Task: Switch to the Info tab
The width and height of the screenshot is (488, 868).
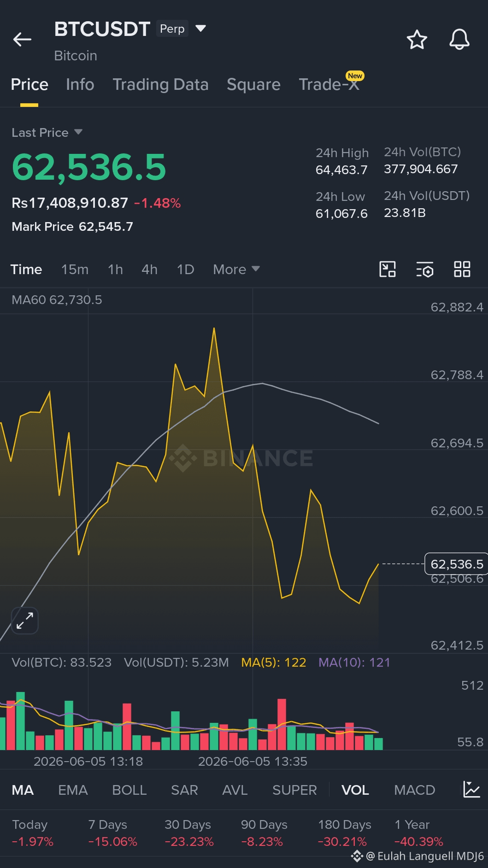Action: (x=80, y=84)
